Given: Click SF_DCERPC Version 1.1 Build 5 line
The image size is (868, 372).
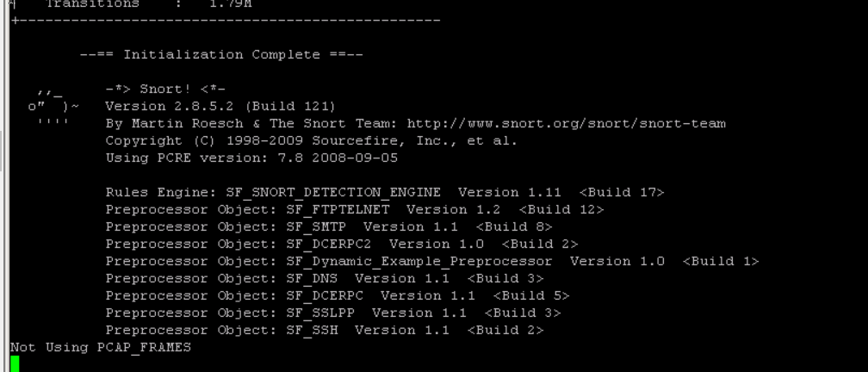Looking at the screenshot, I should (337, 296).
